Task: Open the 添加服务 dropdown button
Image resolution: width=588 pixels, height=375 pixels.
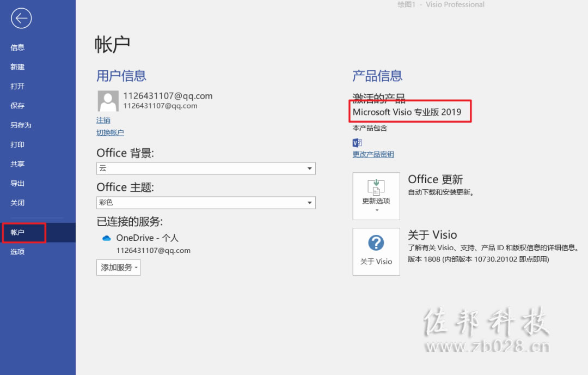Action: [119, 267]
